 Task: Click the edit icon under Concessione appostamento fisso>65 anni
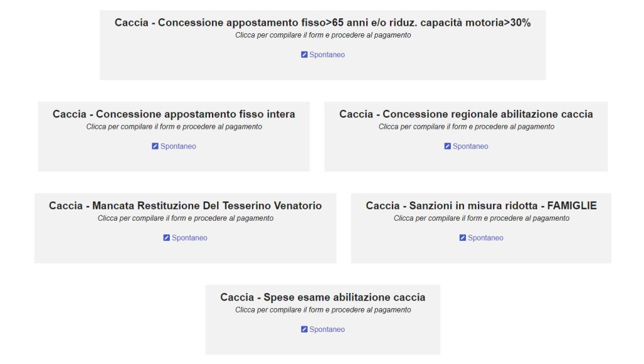tap(304, 55)
